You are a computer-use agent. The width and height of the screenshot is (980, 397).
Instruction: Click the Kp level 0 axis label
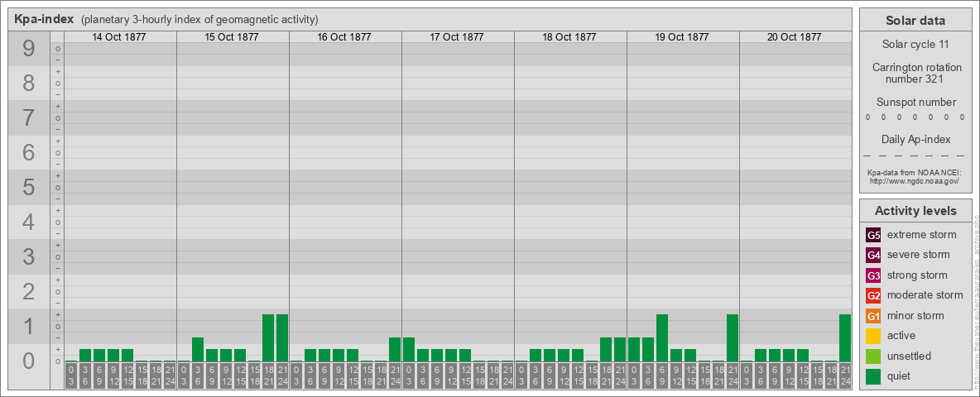[29, 361]
